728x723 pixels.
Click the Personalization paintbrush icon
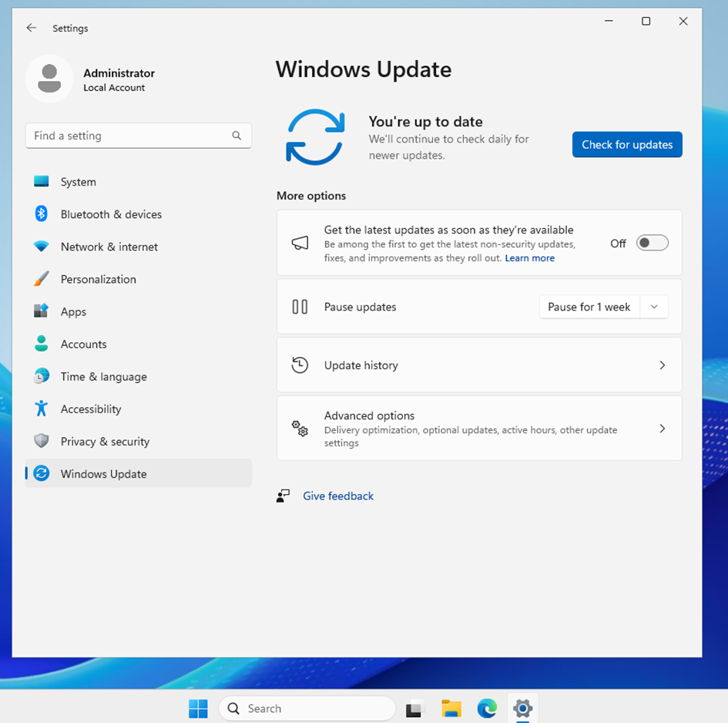(42, 279)
